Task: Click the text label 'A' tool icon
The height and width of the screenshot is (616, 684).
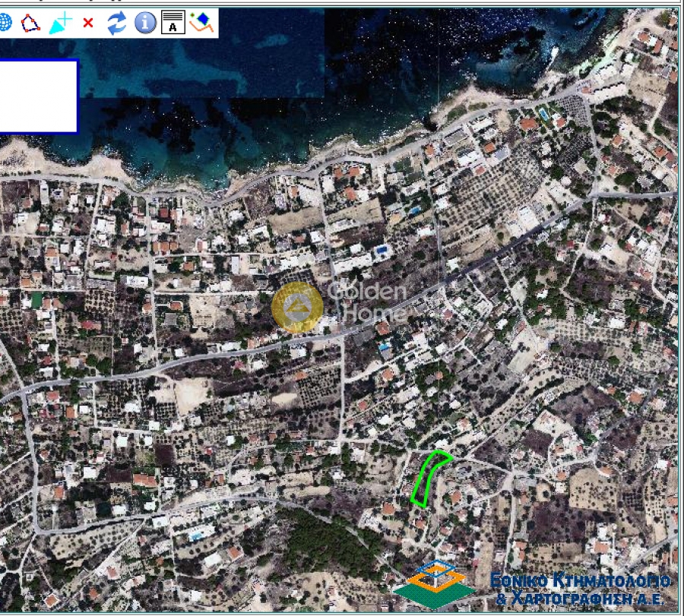Action: pyautogui.click(x=173, y=24)
